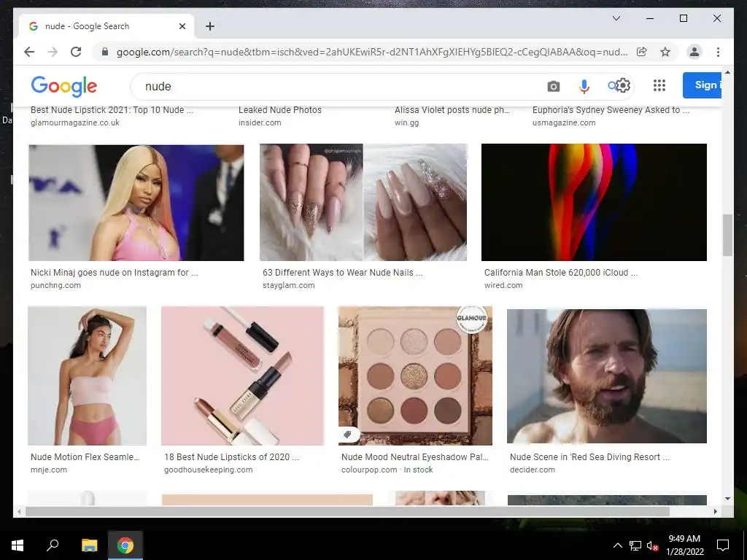Open '18 Best Nude Lipsticks of 2020' link
Screen dimensions: 747x560
tap(231, 456)
